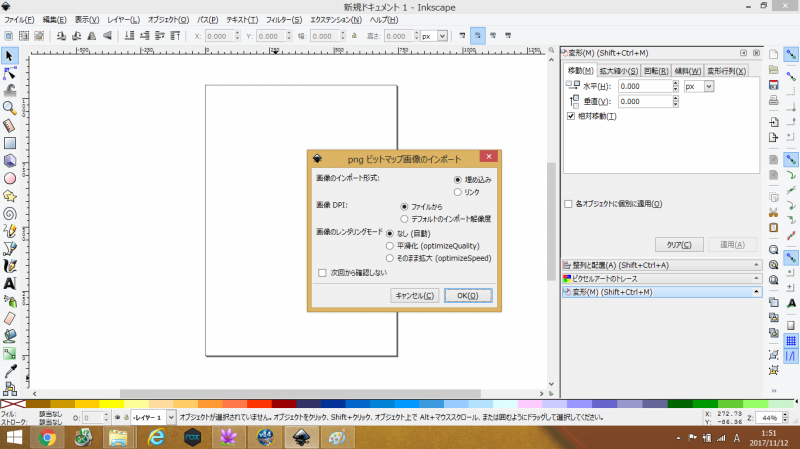Switch to the 傾斜(W) tab
800x449 pixels.
click(687, 71)
